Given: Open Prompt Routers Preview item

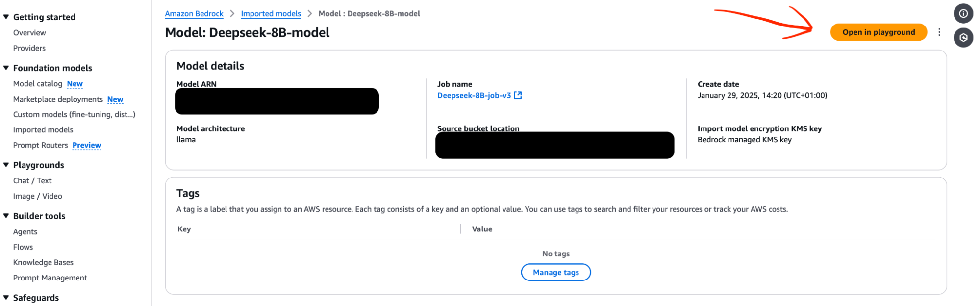Looking at the screenshot, I should click(57, 145).
